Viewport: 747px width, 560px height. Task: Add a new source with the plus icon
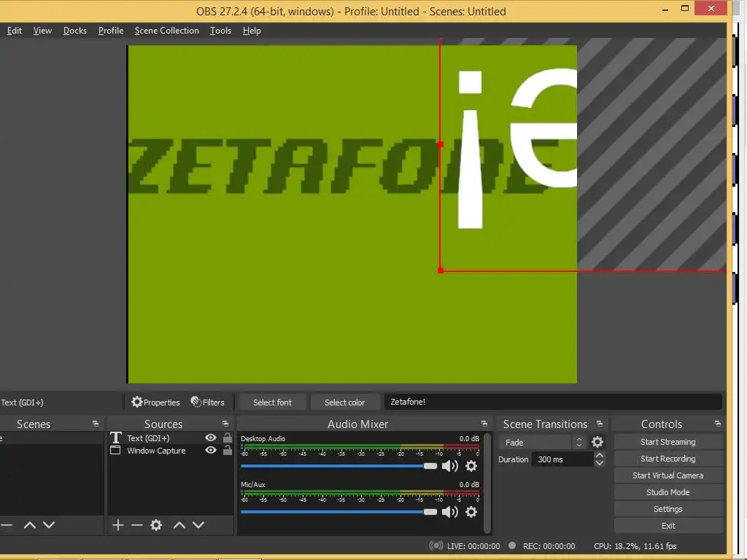pos(118,525)
